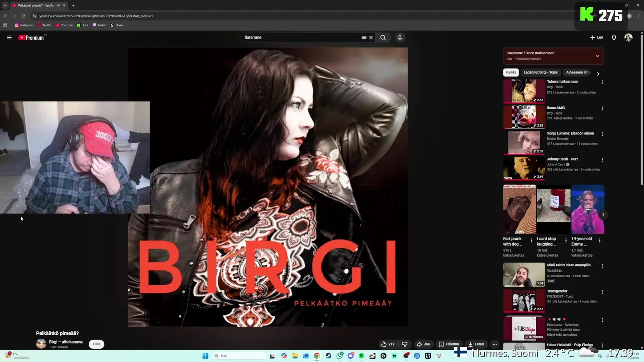Click the Luo create button
Viewport: 644px width, 362px height.
(596, 37)
